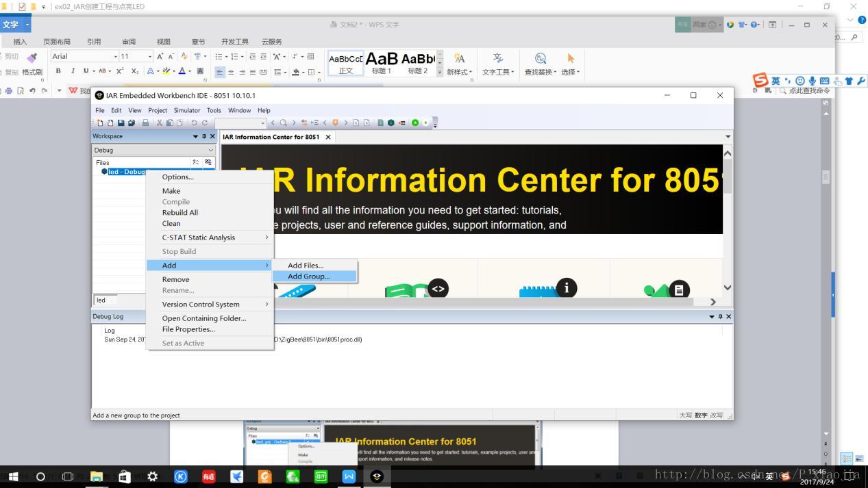Align text left in WPS ribbon

click(x=220, y=72)
